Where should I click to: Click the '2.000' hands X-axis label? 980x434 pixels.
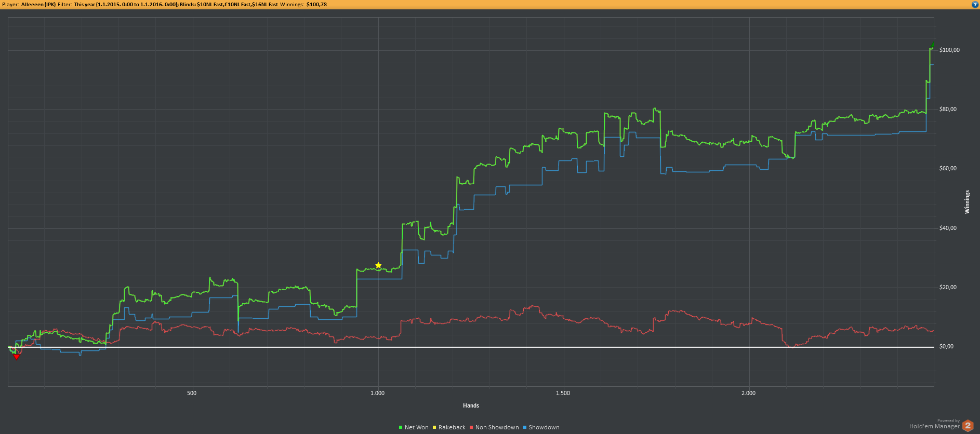tap(748, 393)
